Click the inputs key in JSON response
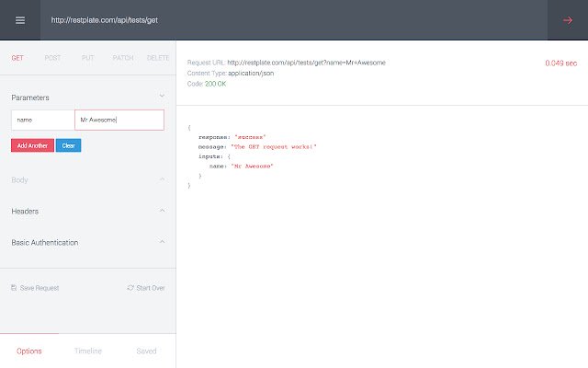 coord(211,156)
